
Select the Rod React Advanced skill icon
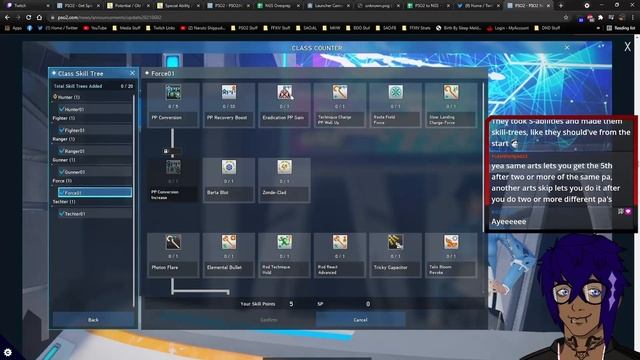pos(340,242)
